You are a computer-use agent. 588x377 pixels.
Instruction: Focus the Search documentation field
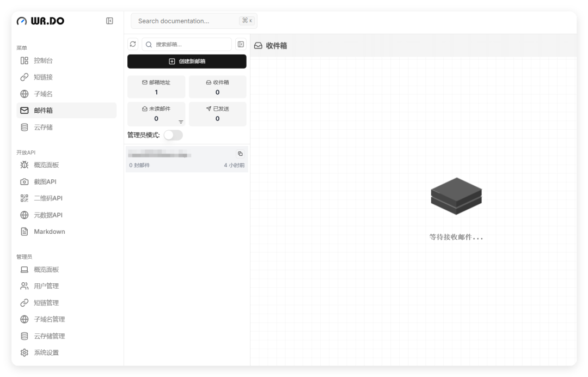click(194, 21)
